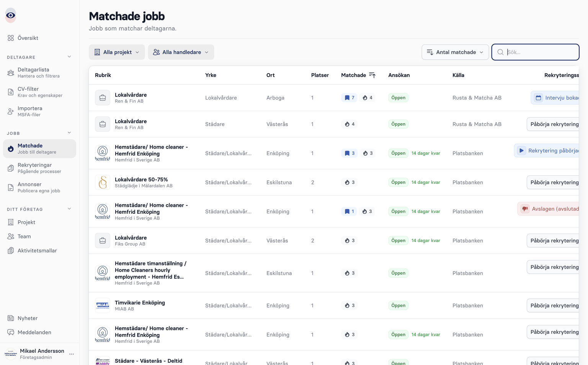Switch to the Team section
The height and width of the screenshot is (365, 588).
(x=24, y=236)
